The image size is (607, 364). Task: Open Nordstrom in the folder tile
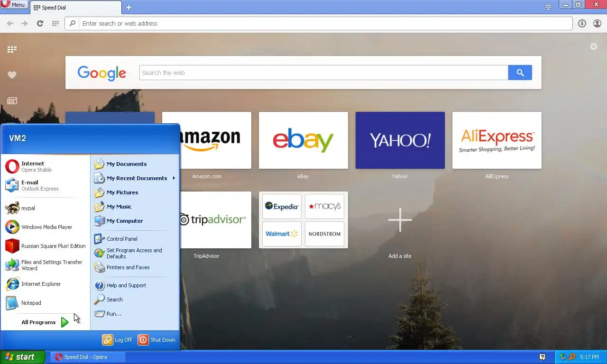[324, 234]
